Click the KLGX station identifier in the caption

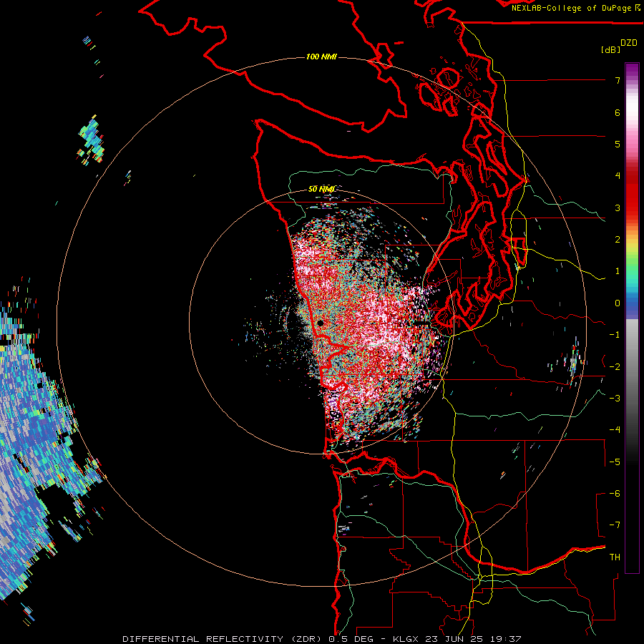(x=406, y=639)
